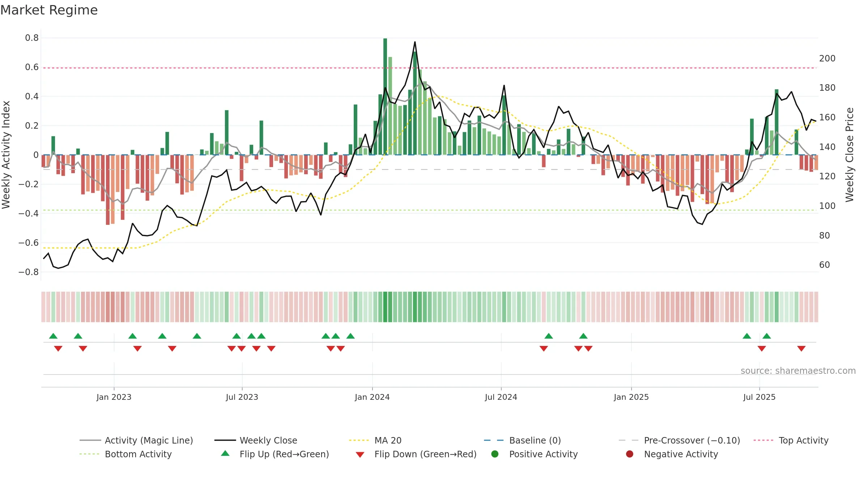This screenshot has width=868, height=488.
Task: Click the Jan 2024 x-axis label
Action: click(x=372, y=397)
